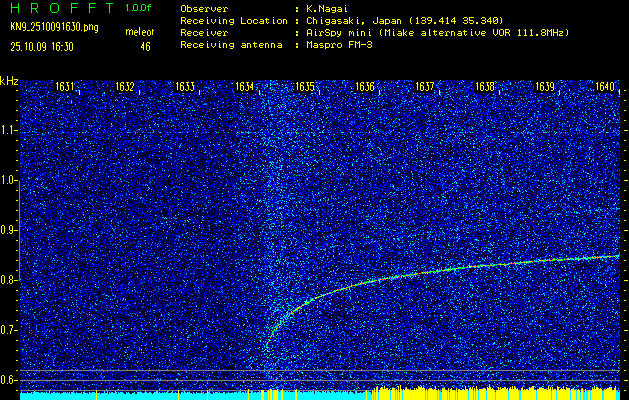Click the 1640 time marker

tap(604, 87)
